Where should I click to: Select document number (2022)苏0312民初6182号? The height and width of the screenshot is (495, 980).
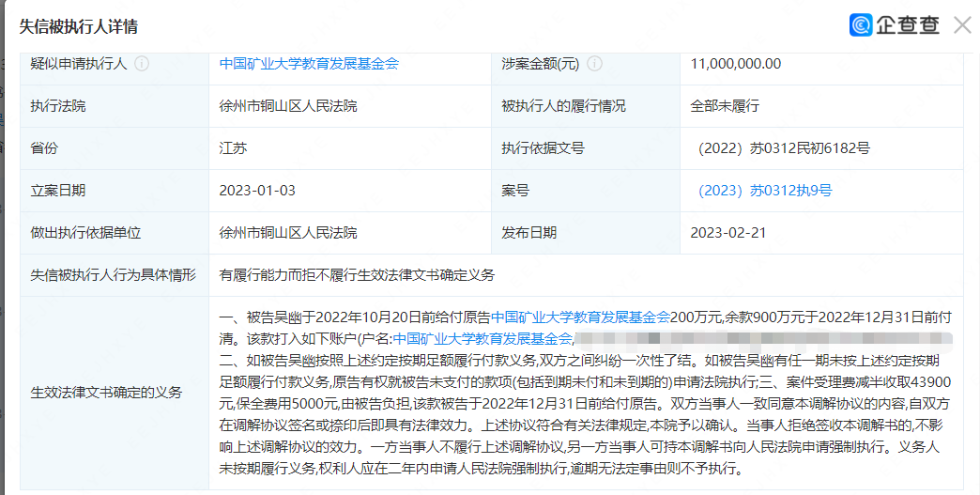point(783,148)
